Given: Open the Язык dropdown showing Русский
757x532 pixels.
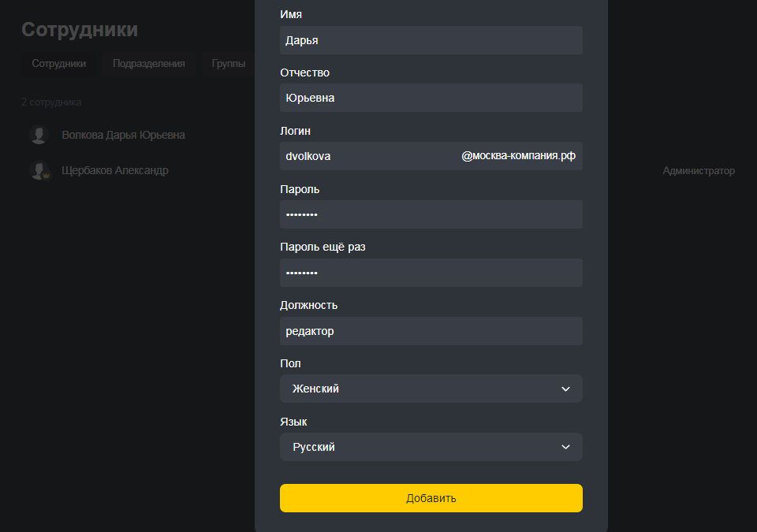Looking at the screenshot, I should [x=431, y=447].
